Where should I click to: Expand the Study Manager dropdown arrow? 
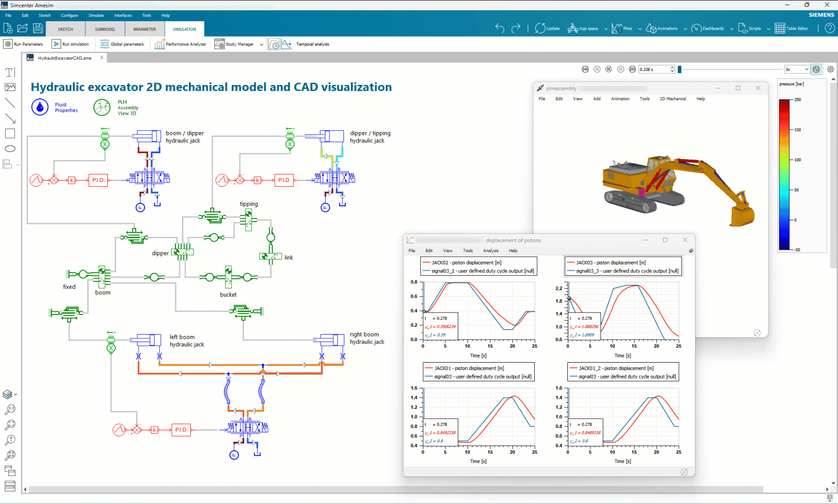click(261, 45)
